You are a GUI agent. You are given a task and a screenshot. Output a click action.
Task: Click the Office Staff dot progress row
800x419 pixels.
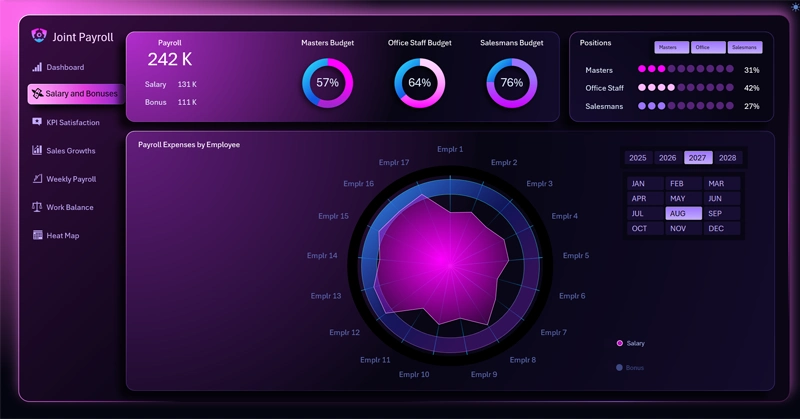686,87
